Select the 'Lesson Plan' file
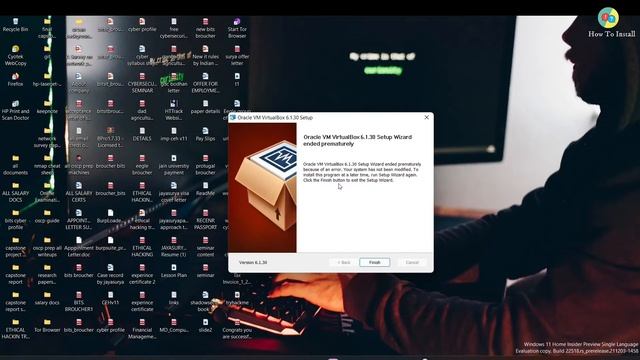Image resolution: width=640 pixels, height=360 pixels. 174,271
